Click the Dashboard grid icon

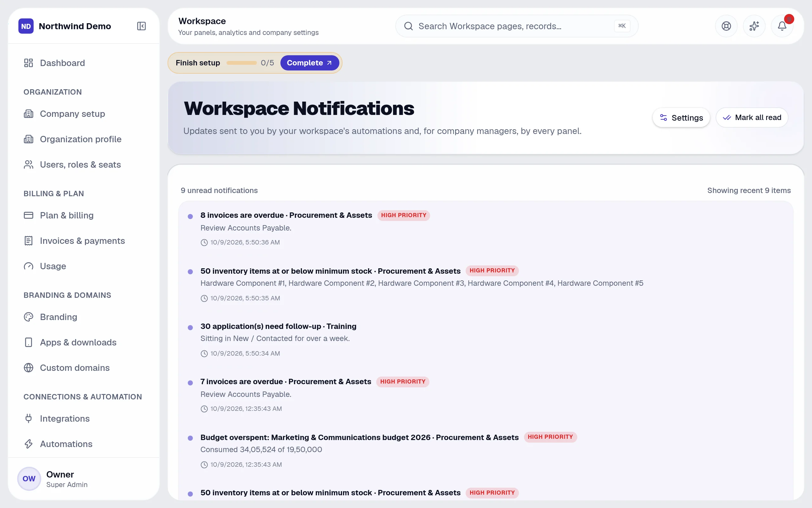pos(29,63)
